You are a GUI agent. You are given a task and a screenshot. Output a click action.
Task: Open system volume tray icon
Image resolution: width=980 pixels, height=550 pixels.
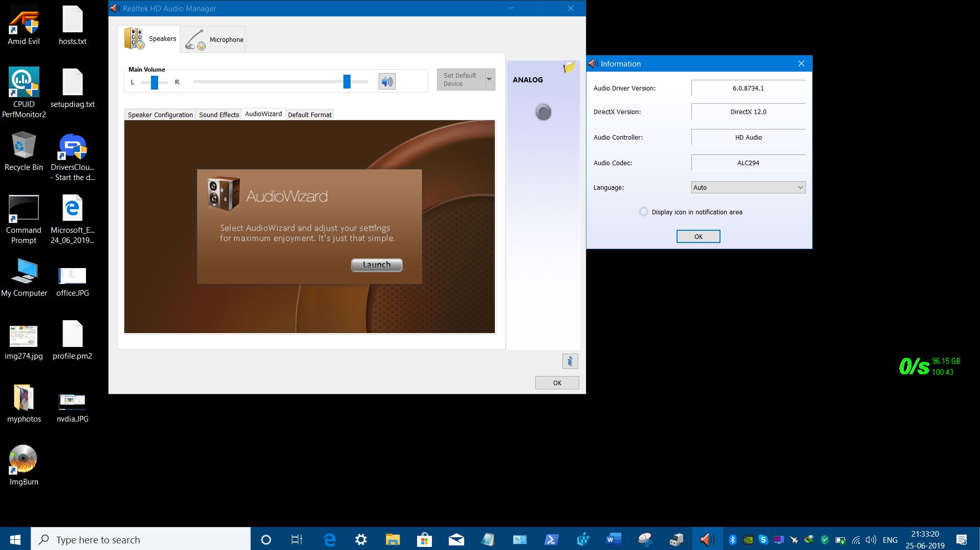point(870,539)
